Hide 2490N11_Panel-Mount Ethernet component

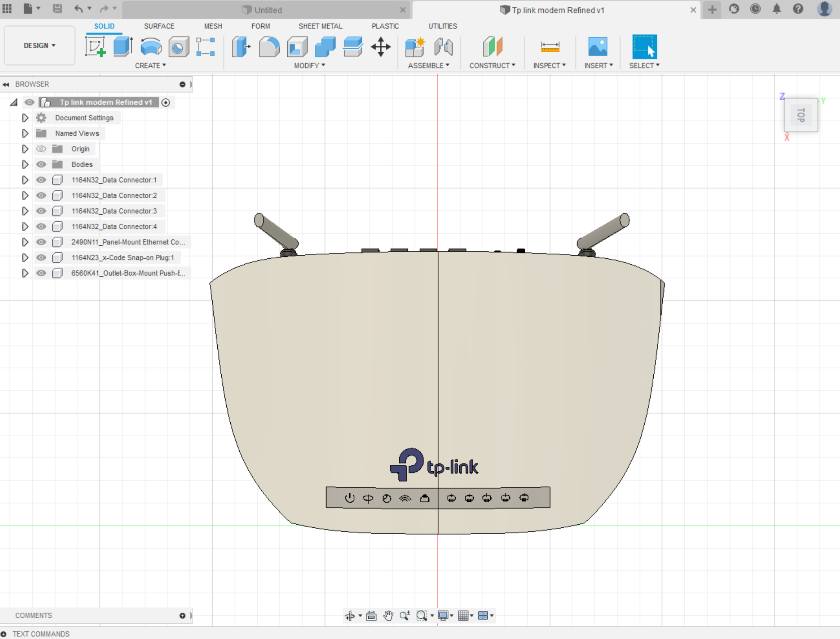(x=41, y=242)
